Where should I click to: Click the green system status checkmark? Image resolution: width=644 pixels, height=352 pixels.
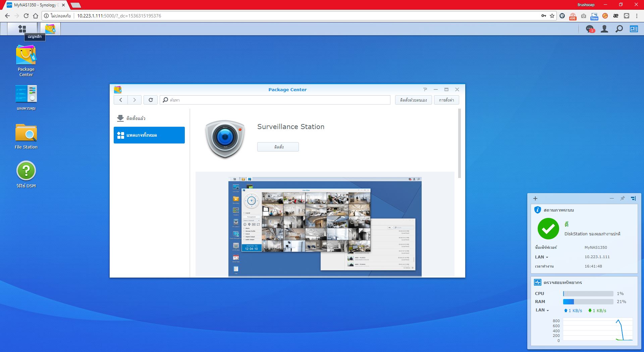pyautogui.click(x=548, y=229)
